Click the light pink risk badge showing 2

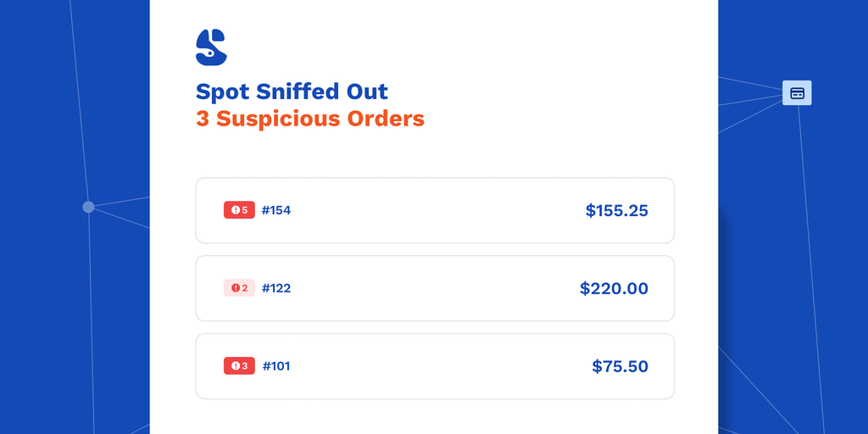point(239,288)
